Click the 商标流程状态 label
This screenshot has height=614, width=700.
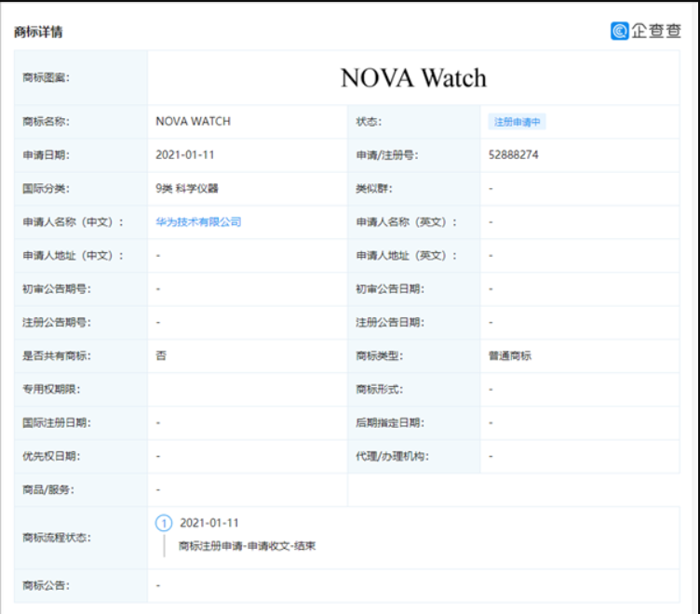click(x=57, y=538)
